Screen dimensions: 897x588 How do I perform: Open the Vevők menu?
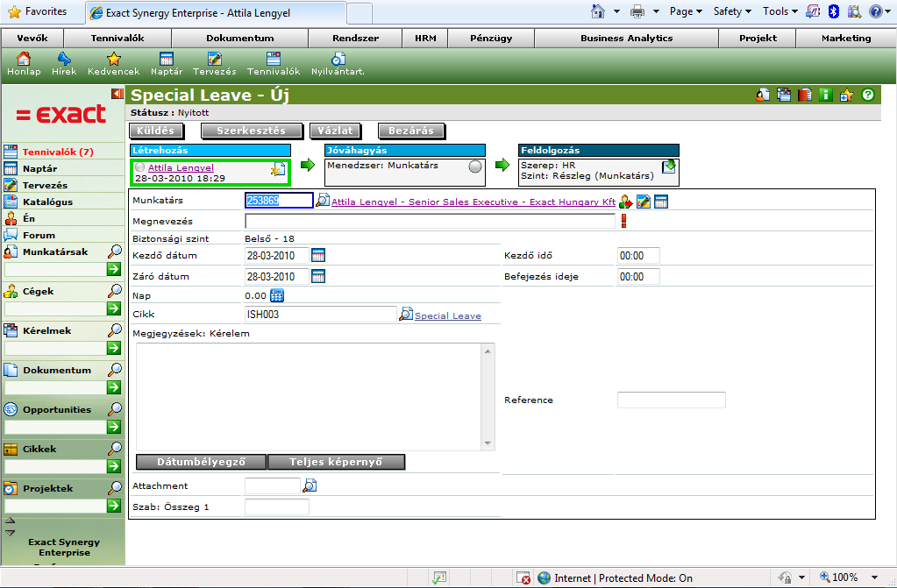pos(32,39)
